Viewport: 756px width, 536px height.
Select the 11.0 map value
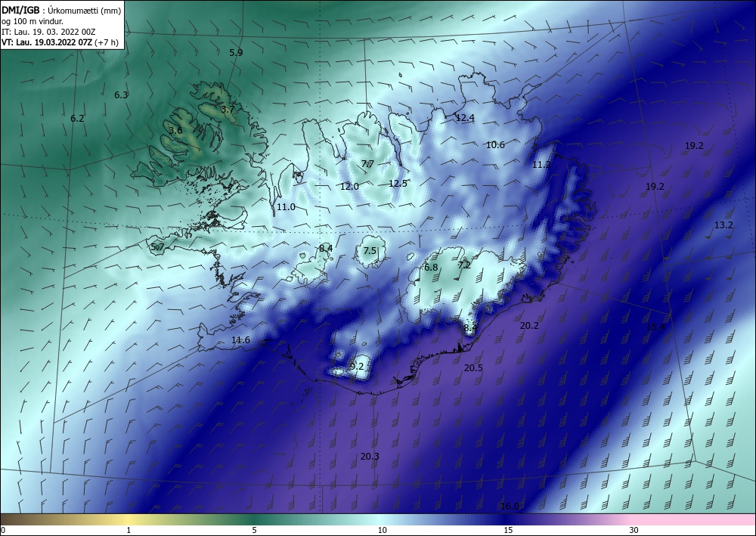(x=286, y=207)
